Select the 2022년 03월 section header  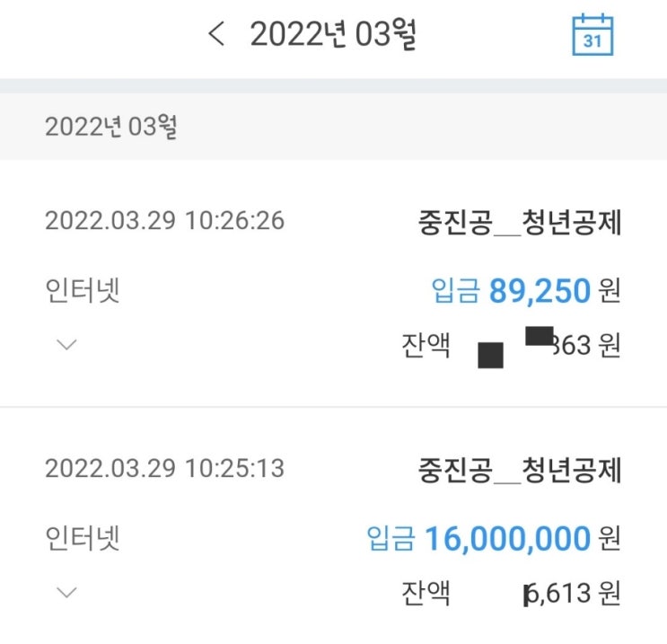111,127
